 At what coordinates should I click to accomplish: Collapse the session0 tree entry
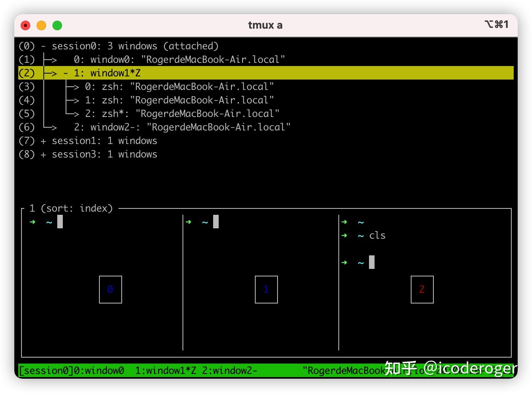(x=43, y=46)
